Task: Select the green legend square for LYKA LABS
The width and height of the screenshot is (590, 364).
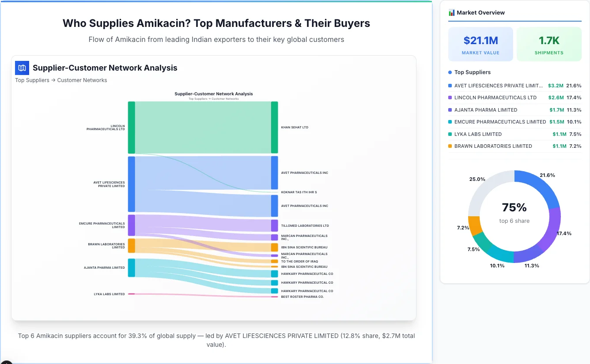Action: (x=450, y=134)
